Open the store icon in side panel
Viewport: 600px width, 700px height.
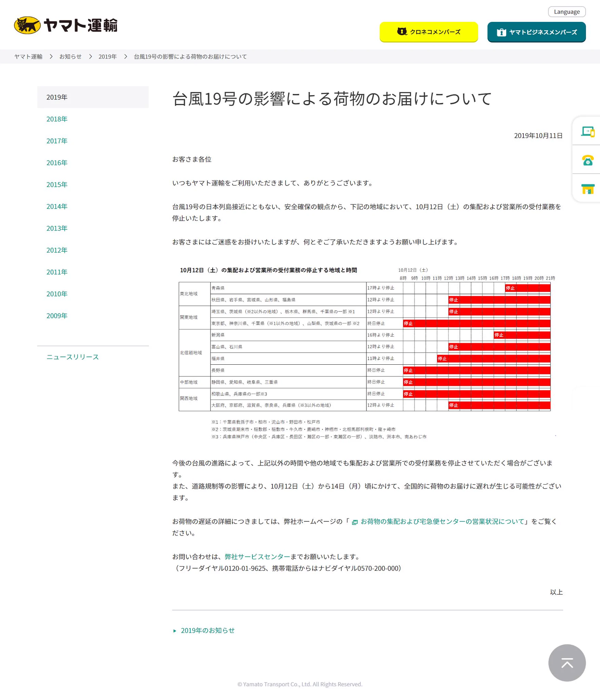click(588, 189)
